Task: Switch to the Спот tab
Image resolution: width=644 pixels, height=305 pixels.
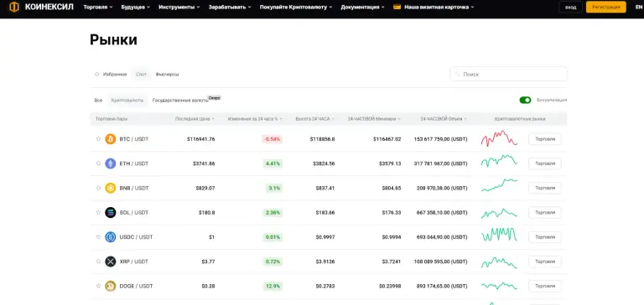Action: [x=141, y=75]
